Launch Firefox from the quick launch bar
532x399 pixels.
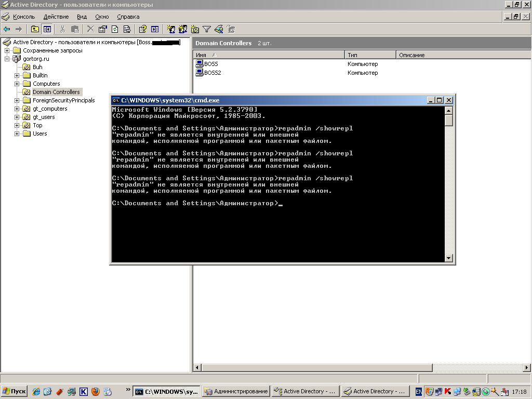click(x=96, y=392)
